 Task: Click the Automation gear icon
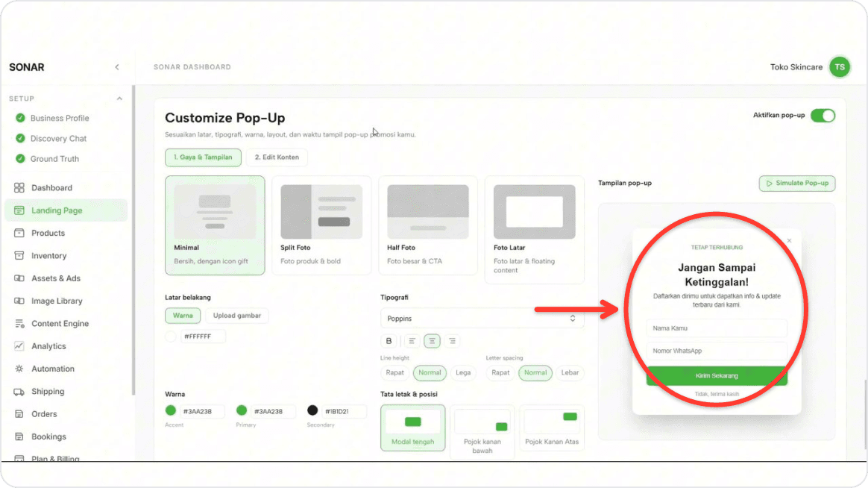pos(19,369)
